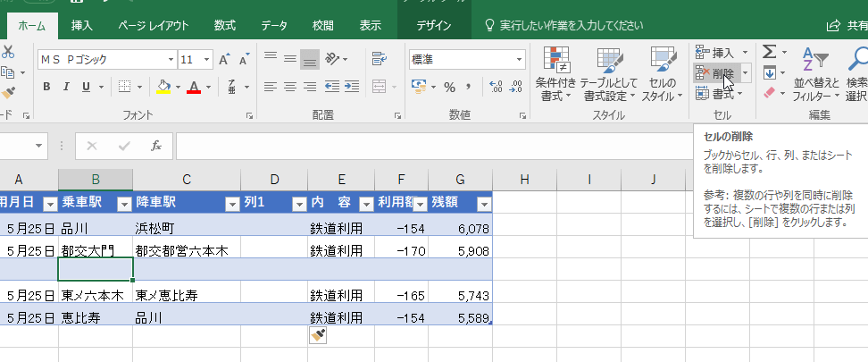Expand the number format 標準 dropdown
This screenshot has height=362, width=868.
click(519, 60)
